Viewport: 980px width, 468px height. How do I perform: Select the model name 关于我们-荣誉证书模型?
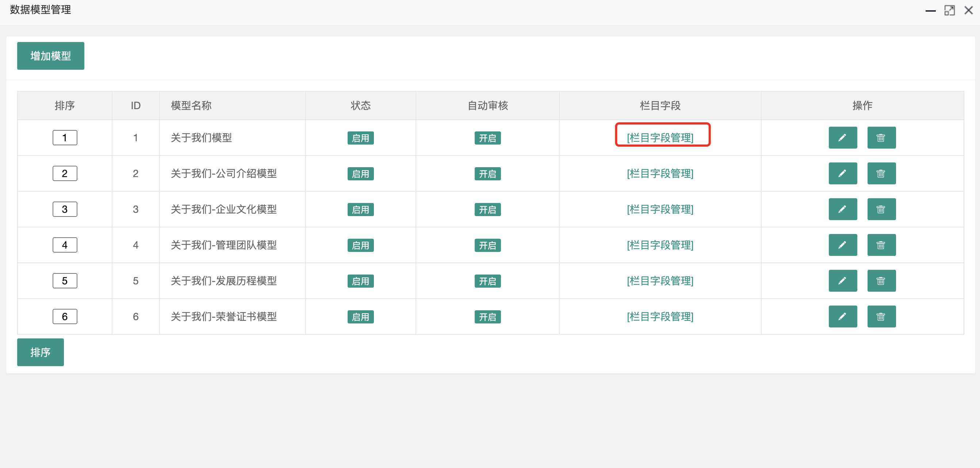224,317
